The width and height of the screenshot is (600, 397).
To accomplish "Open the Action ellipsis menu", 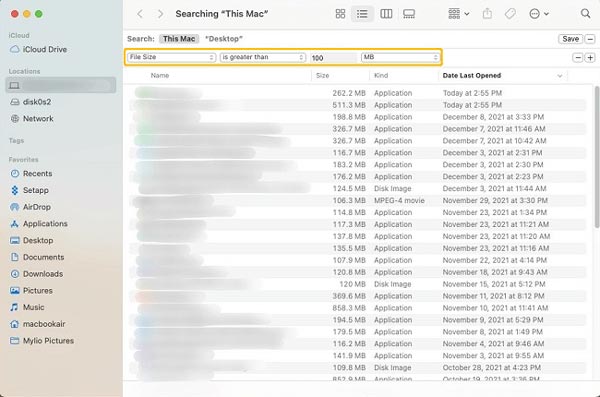I will pos(539,14).
